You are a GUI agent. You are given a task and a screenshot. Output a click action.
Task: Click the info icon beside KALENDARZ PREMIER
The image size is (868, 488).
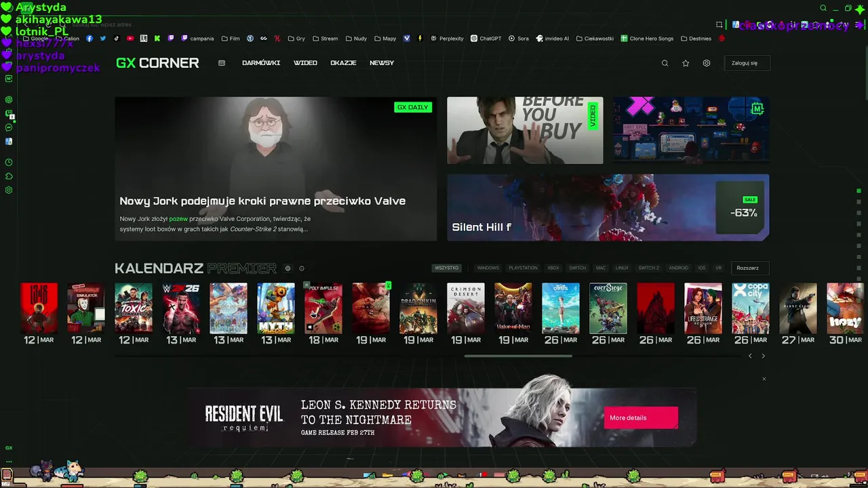(x=302, y=268)
